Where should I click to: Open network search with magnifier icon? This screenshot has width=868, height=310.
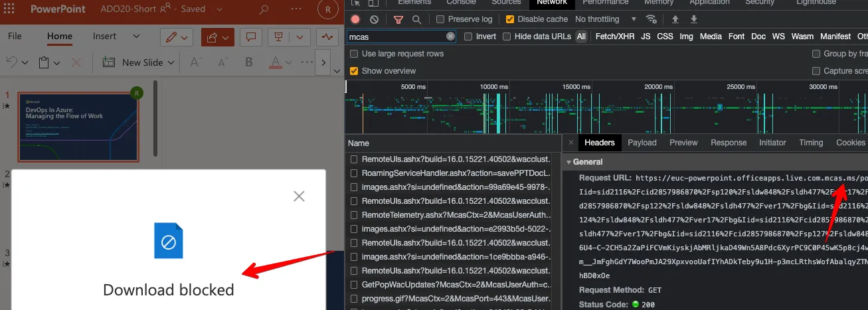tap(416, 20)
